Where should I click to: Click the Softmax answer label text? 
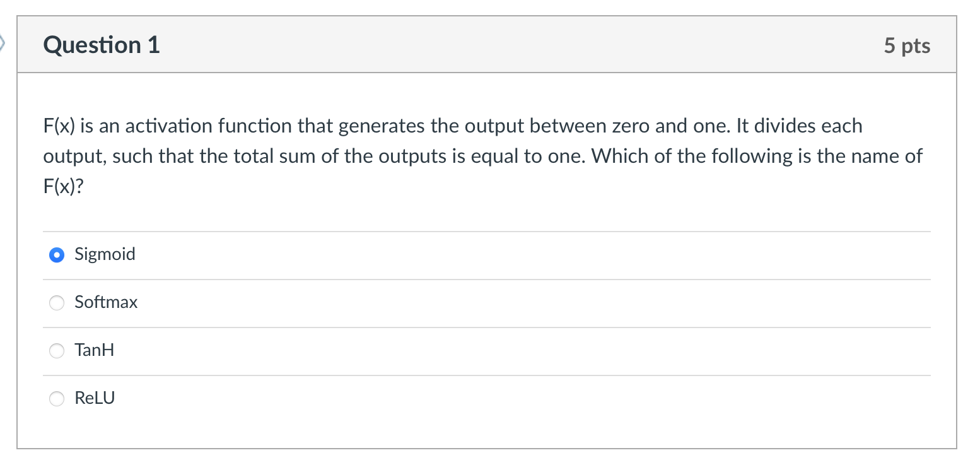pos(106,302)
